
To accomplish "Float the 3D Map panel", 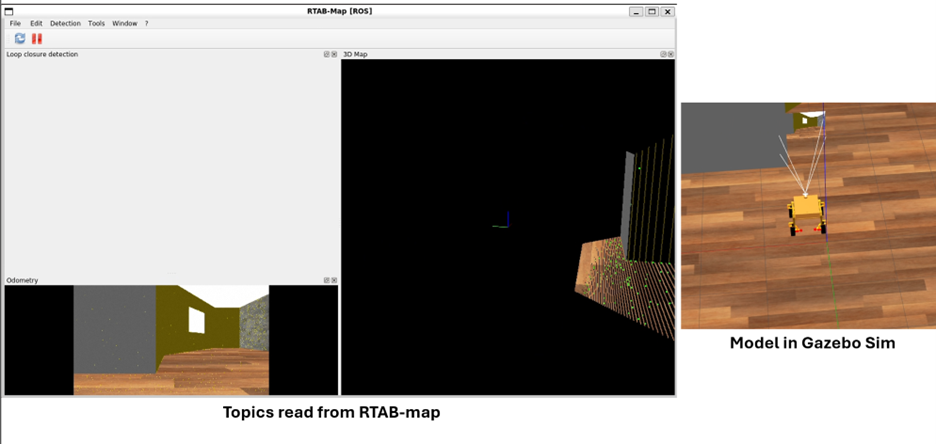I will tap(663, 54).
